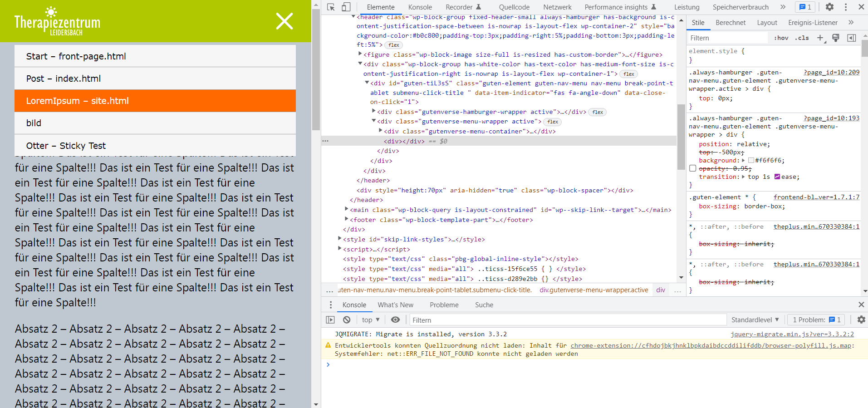Image resolution: width=868 pixels, height=408 pixels.
Task: Click the Therapiezentrum Leidersbach logo
Action: click(x=57, y=21)
